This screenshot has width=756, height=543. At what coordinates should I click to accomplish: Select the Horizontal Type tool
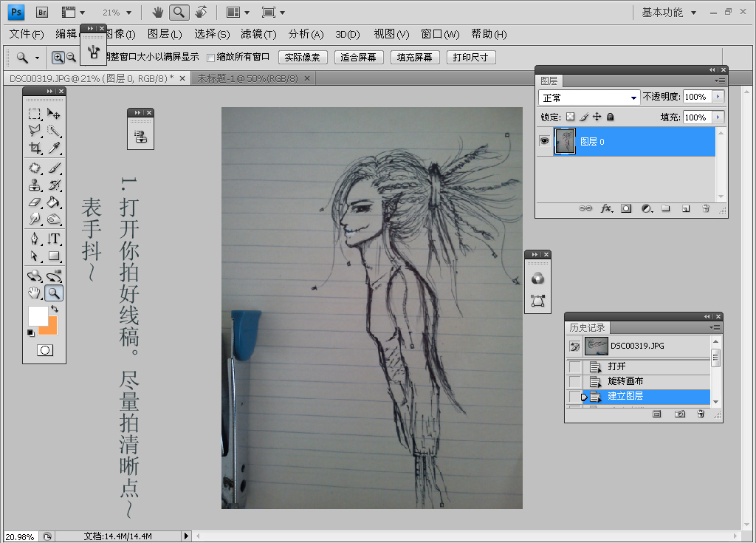pos(54,239)
